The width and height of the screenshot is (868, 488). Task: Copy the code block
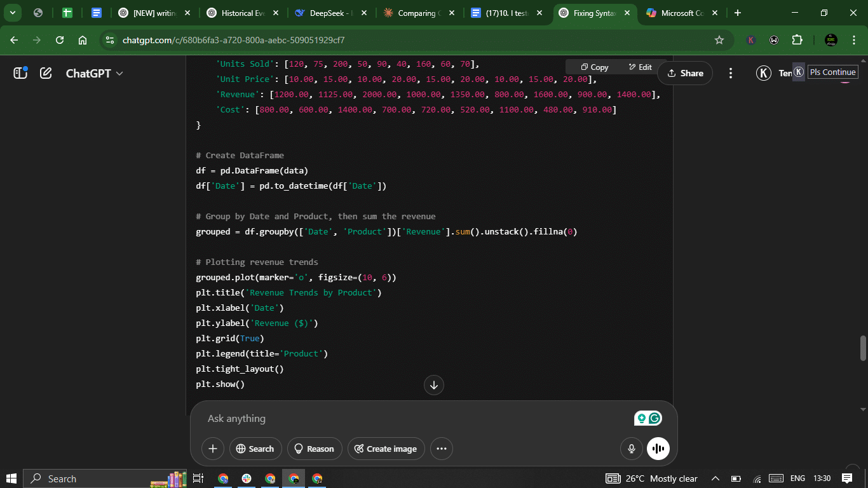click(x=595, y=67)
